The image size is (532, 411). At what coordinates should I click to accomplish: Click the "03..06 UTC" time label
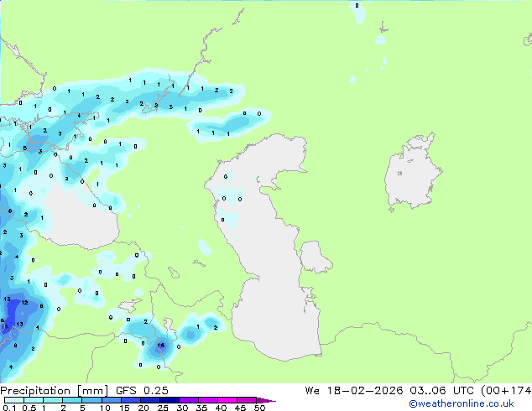click(x=442, y=391)
